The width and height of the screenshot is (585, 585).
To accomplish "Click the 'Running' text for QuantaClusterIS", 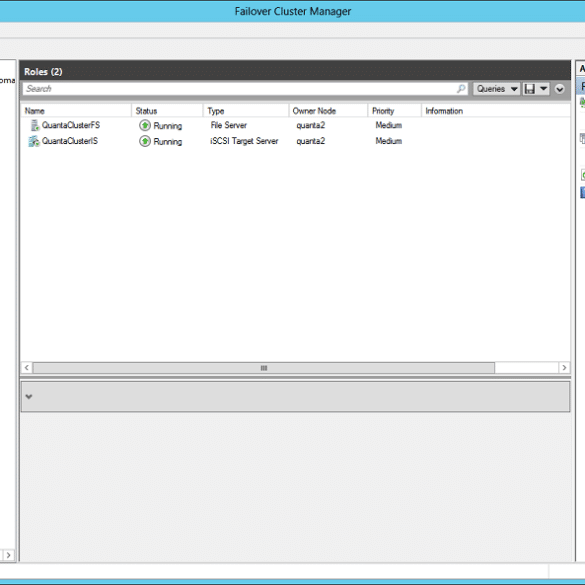I will pos(168,142).
